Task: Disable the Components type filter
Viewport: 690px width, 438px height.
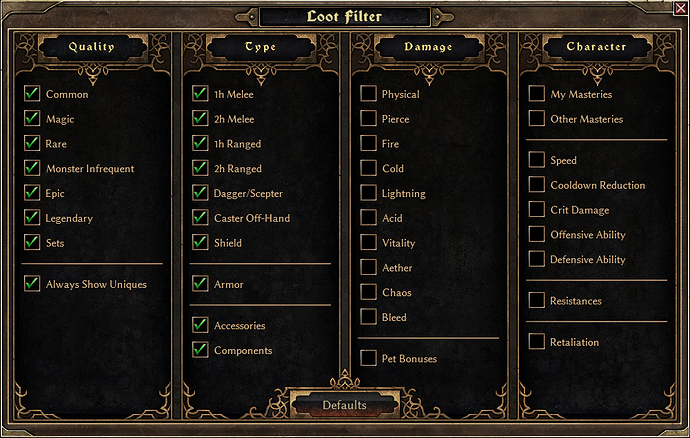Action: click(x=200, y=350)
